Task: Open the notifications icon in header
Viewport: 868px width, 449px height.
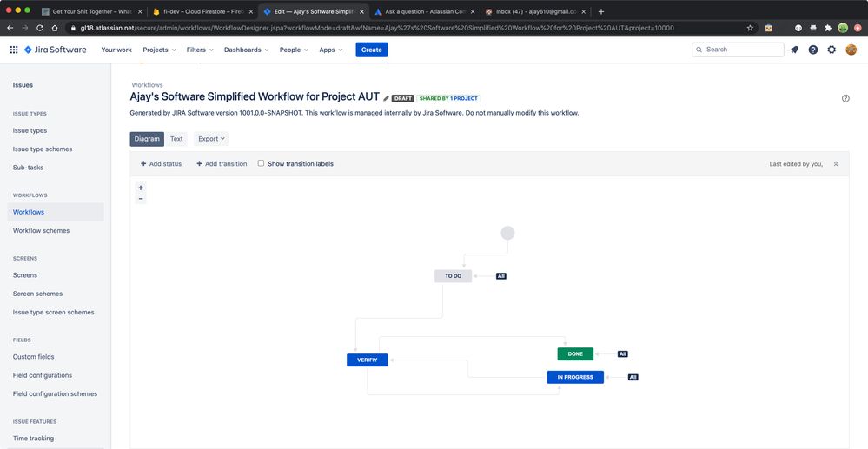Action: pyautogui.click(x=794, y=50)
